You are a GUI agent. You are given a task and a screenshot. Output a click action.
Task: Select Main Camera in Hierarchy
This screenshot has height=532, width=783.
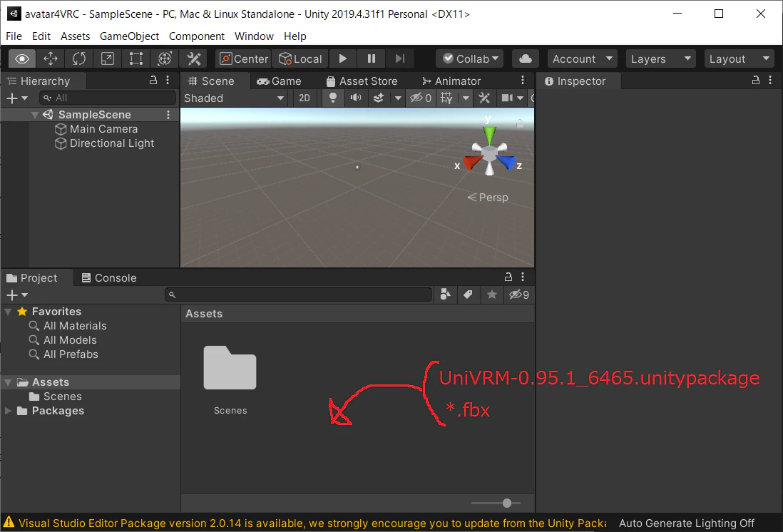point(96,129)
